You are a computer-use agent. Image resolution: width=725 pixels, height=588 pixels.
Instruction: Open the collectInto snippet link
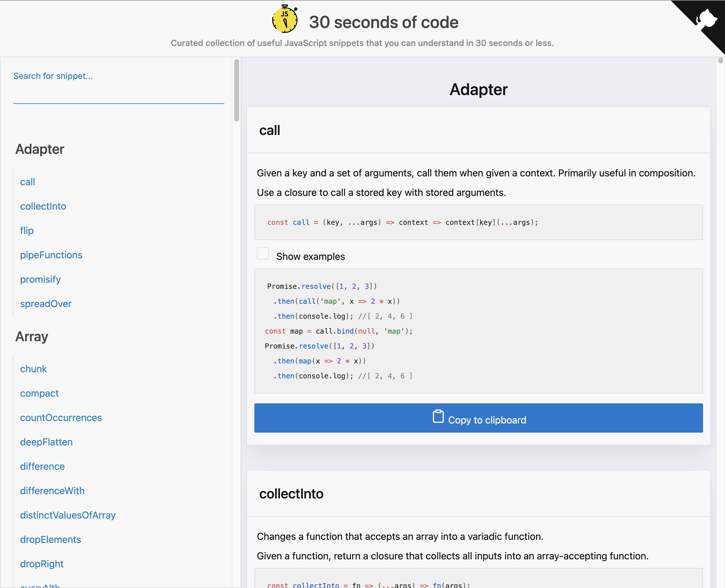pyautogui.click(x=43, y=206)
